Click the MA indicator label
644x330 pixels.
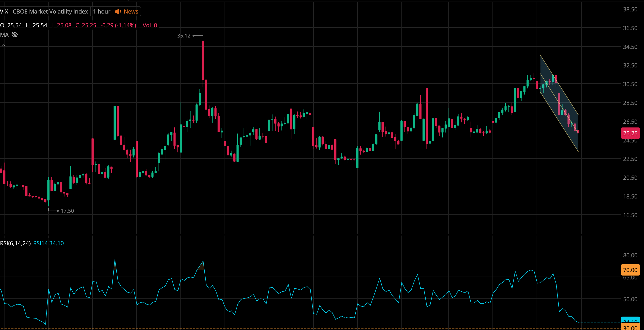pos(4,35)
